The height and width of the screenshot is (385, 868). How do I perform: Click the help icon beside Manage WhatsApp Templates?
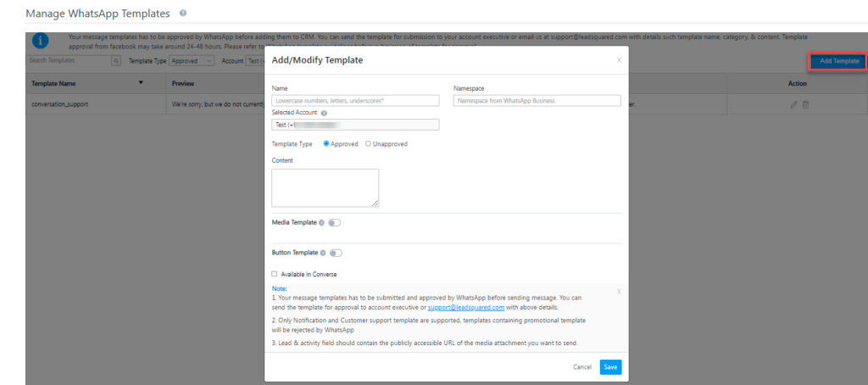183,13
